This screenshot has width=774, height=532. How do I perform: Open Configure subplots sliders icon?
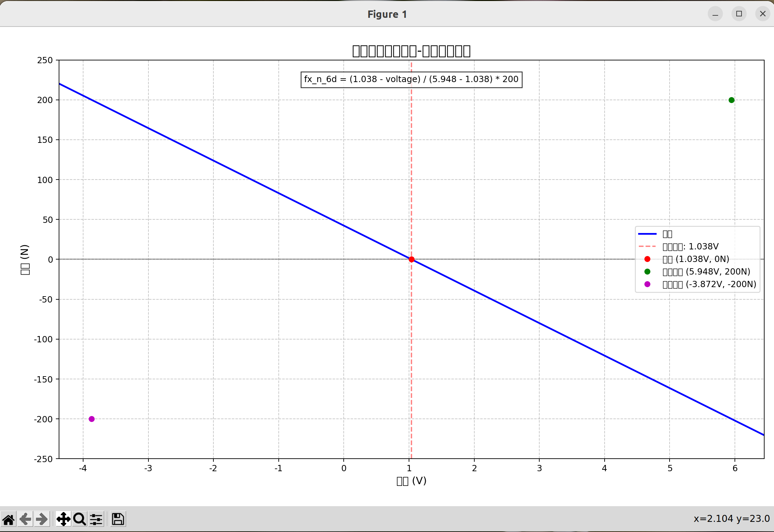pos(96,519)
